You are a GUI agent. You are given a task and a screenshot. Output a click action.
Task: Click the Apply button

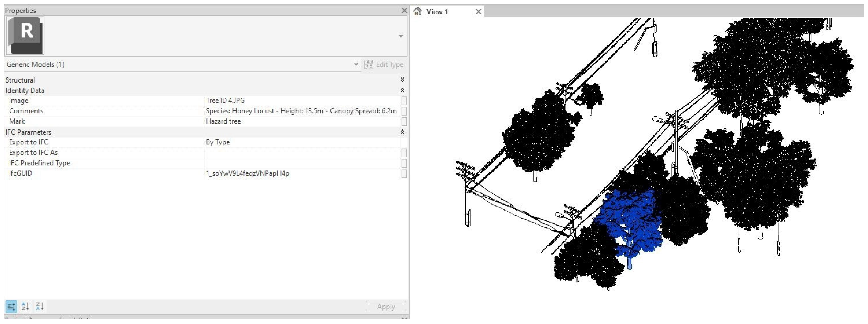pos(385,306)
